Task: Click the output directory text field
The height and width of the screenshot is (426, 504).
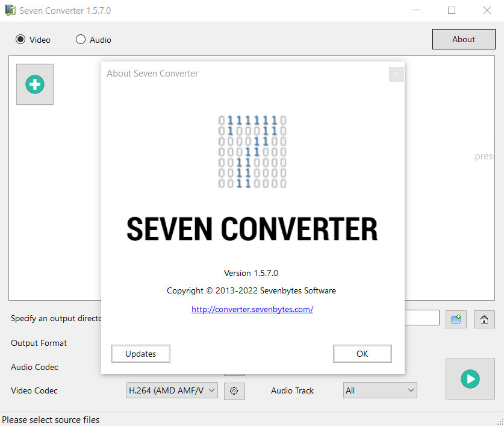Action: 422,318
